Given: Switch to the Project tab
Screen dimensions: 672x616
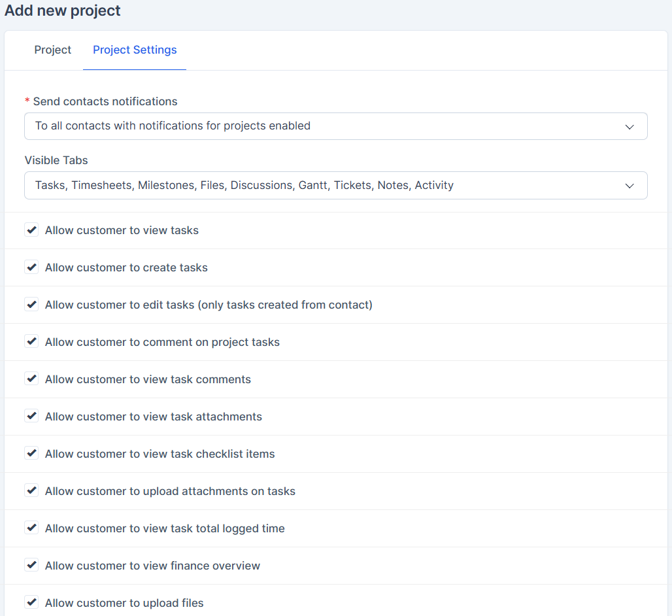Looking at the screenshot, I should point(52,50).
